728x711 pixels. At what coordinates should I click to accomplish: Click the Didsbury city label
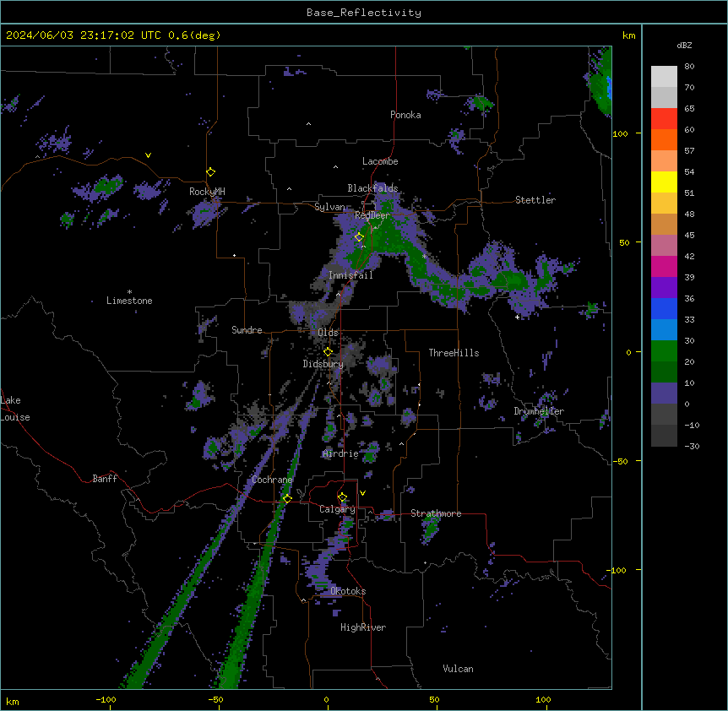pyautogui.click(x=323, y=364)
